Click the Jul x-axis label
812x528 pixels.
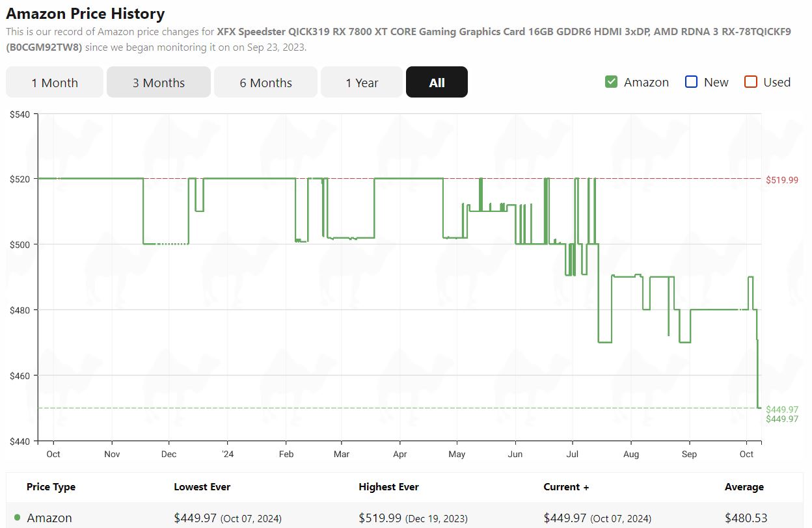pos(573,454)
